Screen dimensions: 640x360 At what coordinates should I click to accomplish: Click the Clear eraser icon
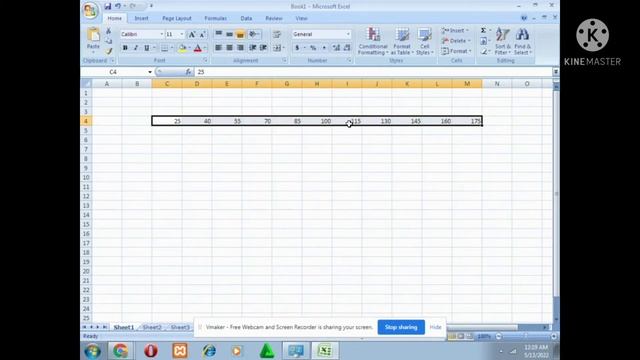click(x=483, y=51)
